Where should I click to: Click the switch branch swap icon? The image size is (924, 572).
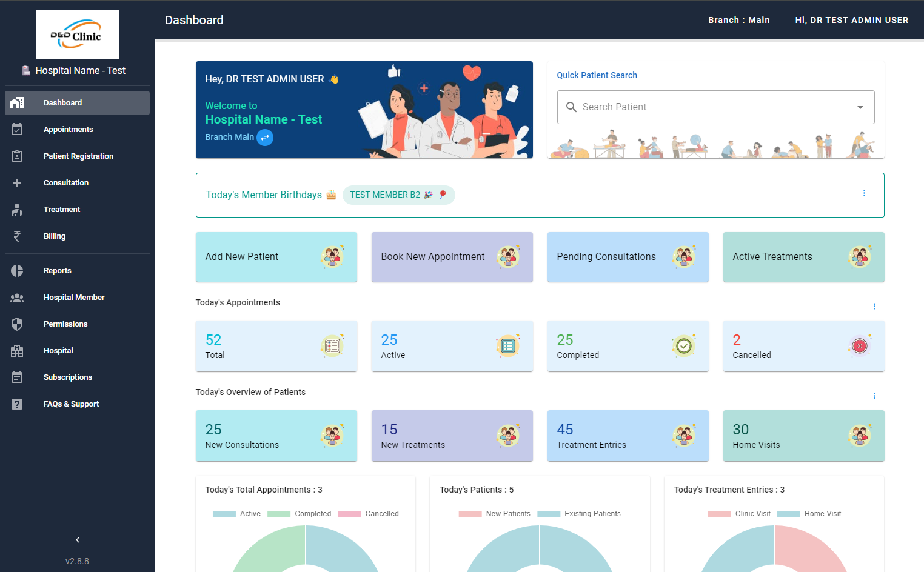click(265, 138)
